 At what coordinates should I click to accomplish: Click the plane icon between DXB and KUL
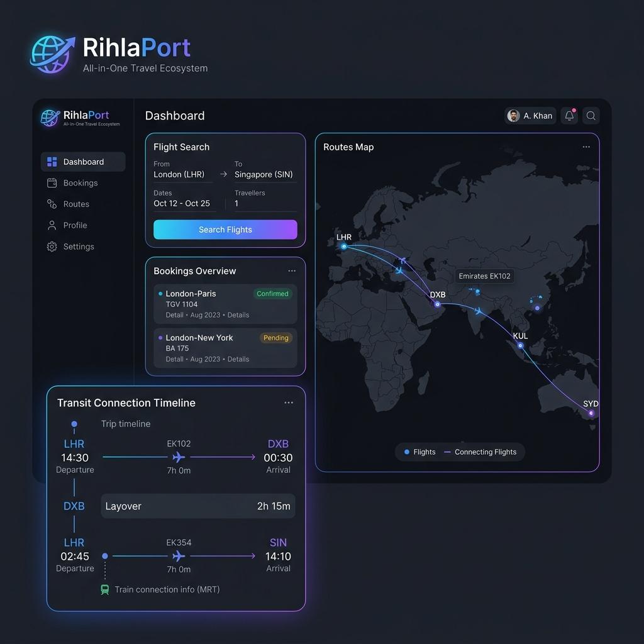tap(478, 311)
